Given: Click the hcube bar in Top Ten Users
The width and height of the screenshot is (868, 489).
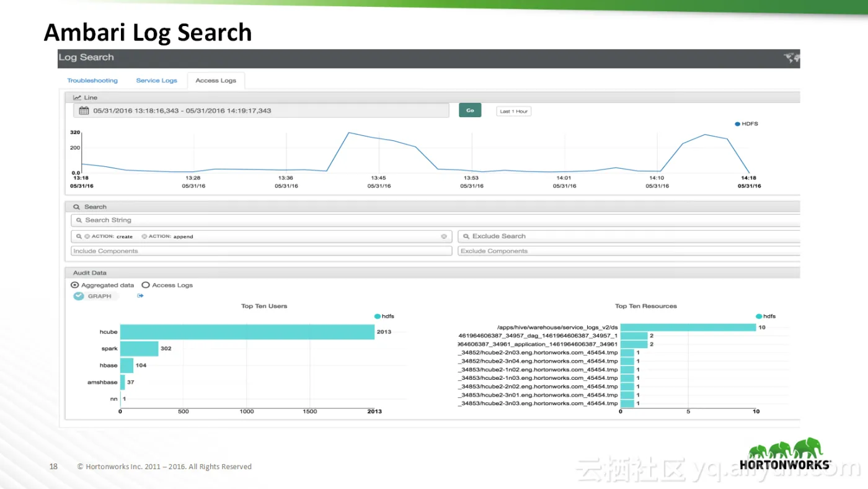Looking at the screenshot, I should (247, 332).
